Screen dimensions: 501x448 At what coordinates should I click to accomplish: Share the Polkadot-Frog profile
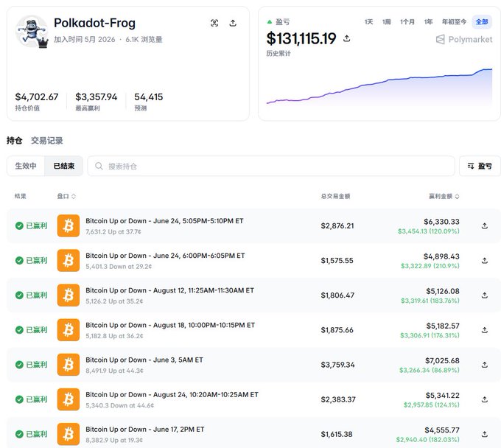coord(233,23)
